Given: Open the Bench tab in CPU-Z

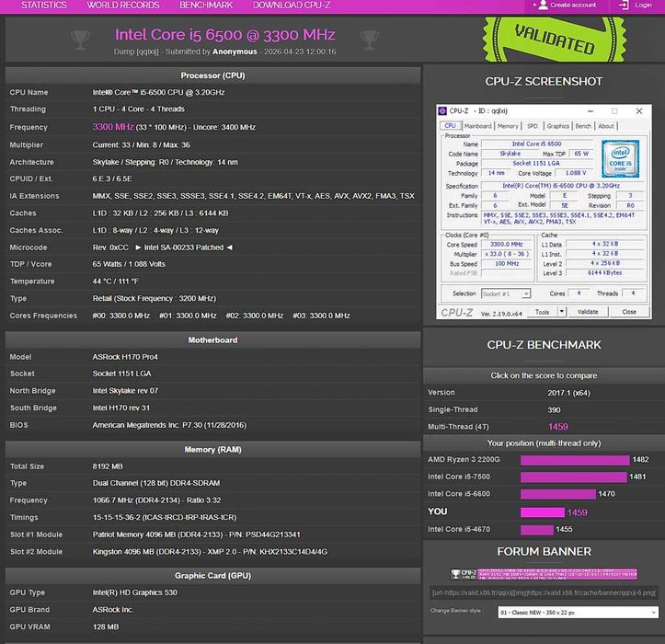Looking at the screenshot, I should [583, 126].
